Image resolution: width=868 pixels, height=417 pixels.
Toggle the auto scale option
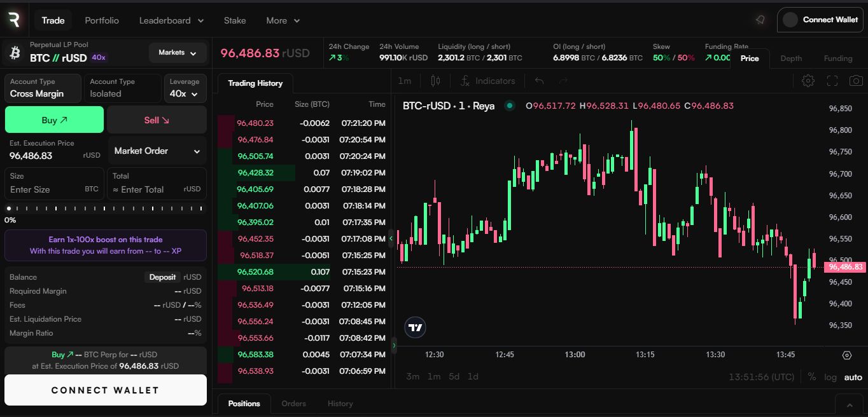pos(853,377)
